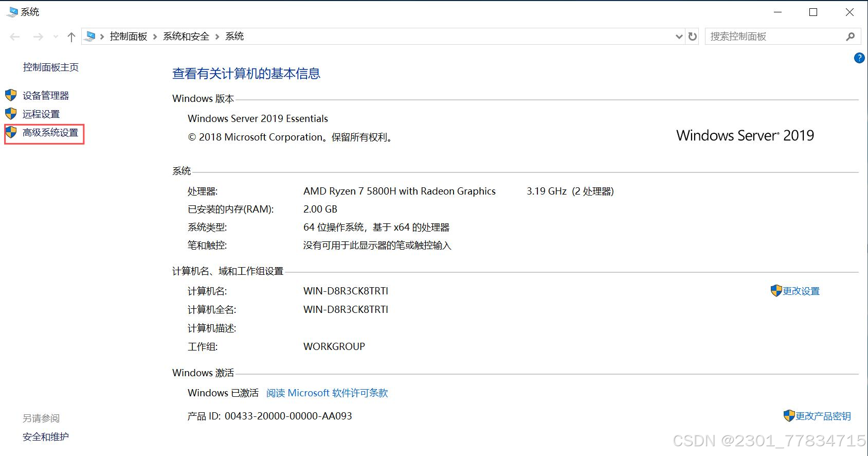
Task: Select AMD Ryzen 7 5800H processor text
Action: click(x=400, y=191)
